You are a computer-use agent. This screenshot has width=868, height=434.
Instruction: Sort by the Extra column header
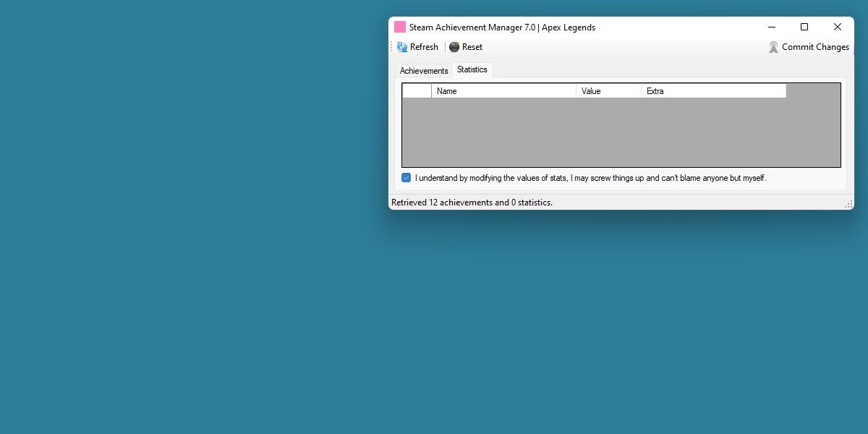tap(712, 90)
